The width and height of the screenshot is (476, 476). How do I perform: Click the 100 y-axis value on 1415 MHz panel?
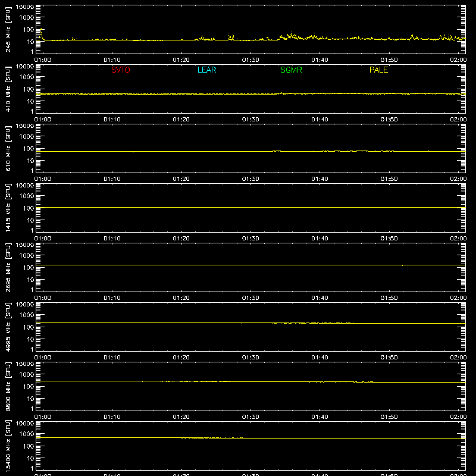[29, 208]
